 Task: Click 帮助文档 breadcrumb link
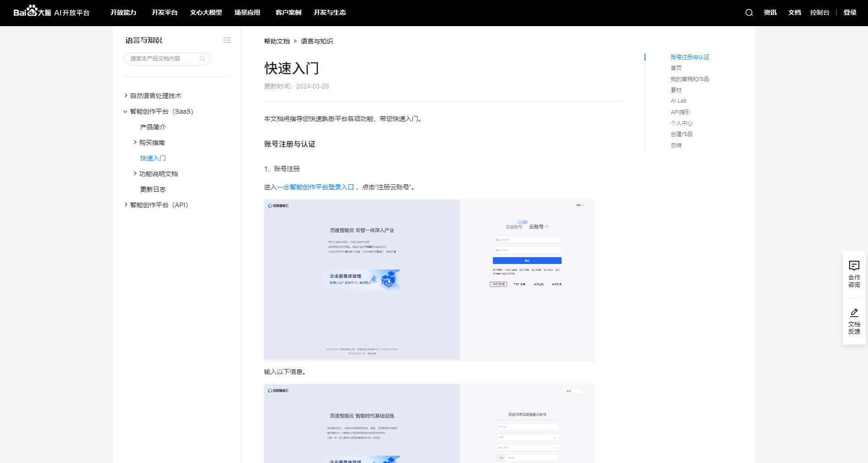(277, 41)
